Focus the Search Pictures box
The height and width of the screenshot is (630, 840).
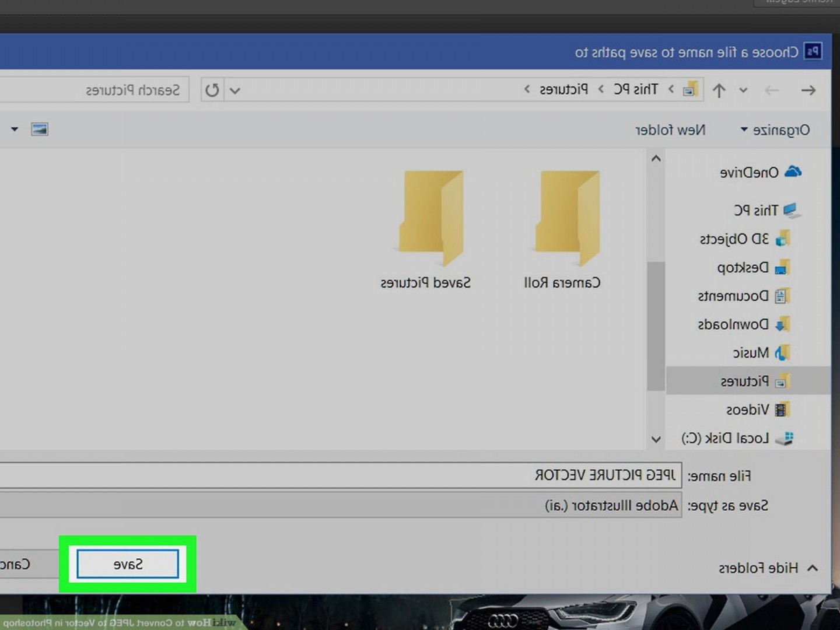(x=93, y=90)
